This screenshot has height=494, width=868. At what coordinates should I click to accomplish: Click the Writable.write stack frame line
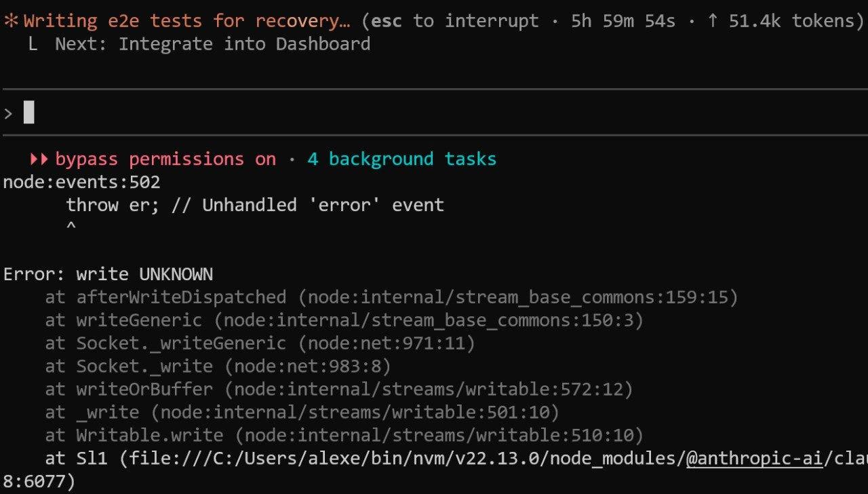344,436
